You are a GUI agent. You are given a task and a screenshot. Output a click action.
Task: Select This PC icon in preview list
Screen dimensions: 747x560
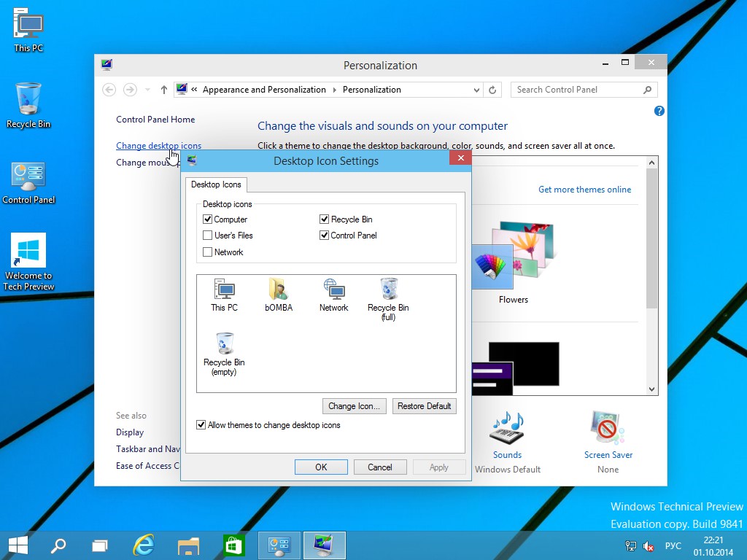tap(224, 295)
